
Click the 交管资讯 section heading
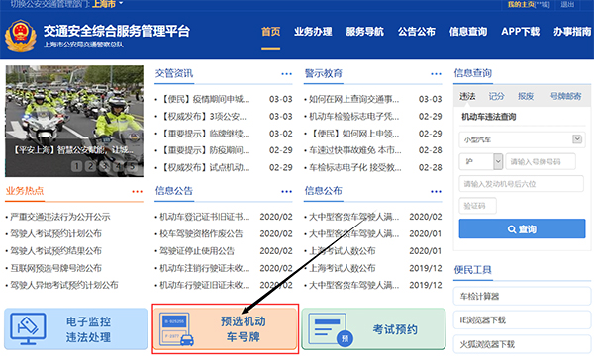[x=174, y=73]
